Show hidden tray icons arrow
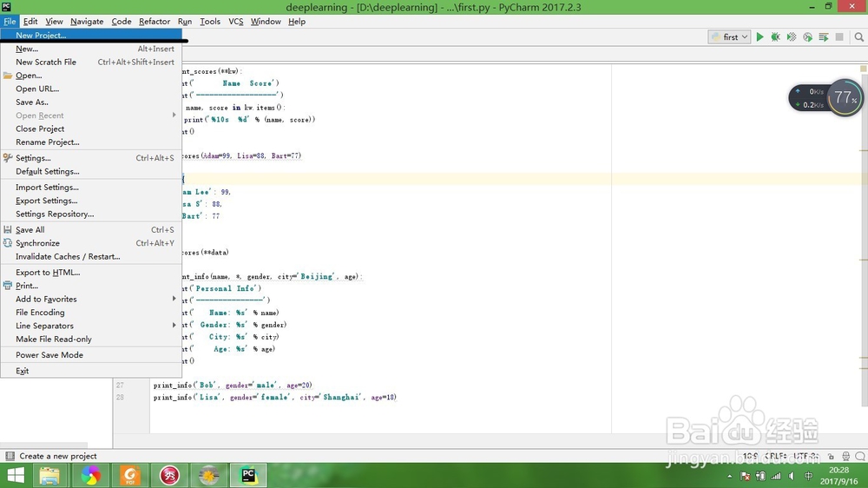The height and width of the screenshot is (488, 868). (x=730, y=476)
